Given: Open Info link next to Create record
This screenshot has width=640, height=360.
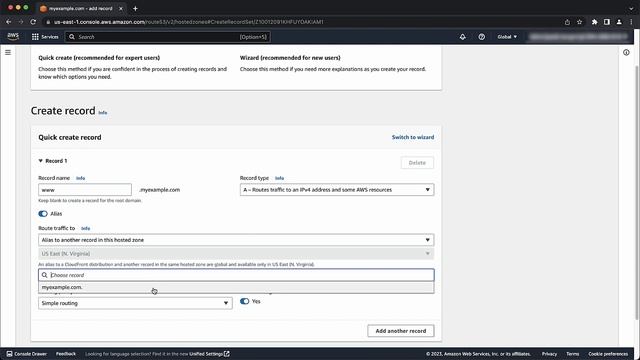Looking at the screenshot, I should pos(103,113).
